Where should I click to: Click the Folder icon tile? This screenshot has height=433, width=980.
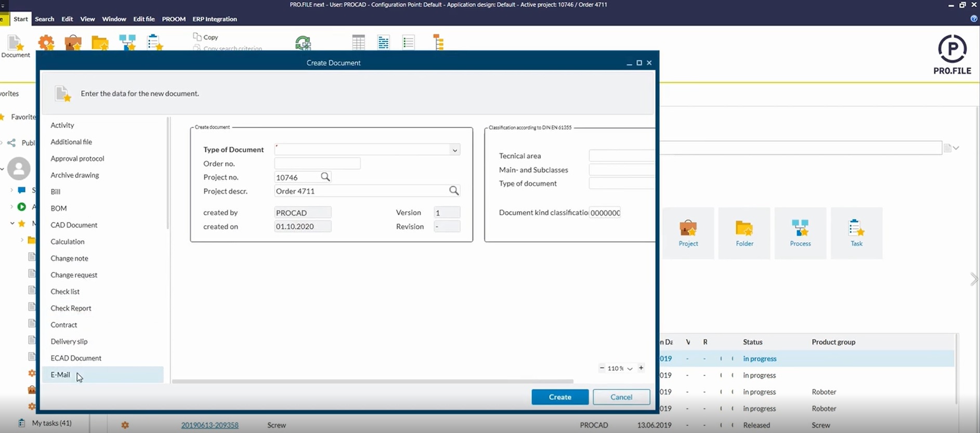click(x=744, y=232)
